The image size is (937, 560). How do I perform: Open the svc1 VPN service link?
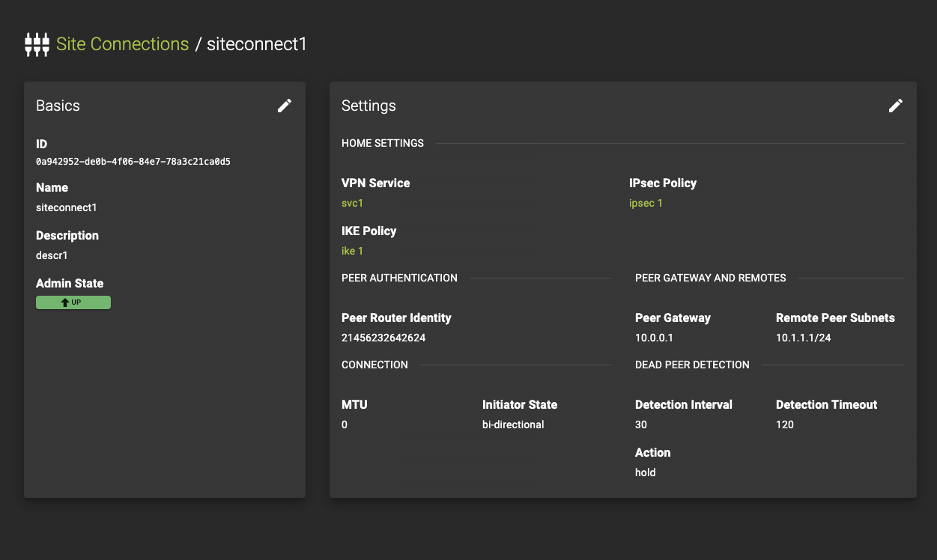click(x=352, y=203)
